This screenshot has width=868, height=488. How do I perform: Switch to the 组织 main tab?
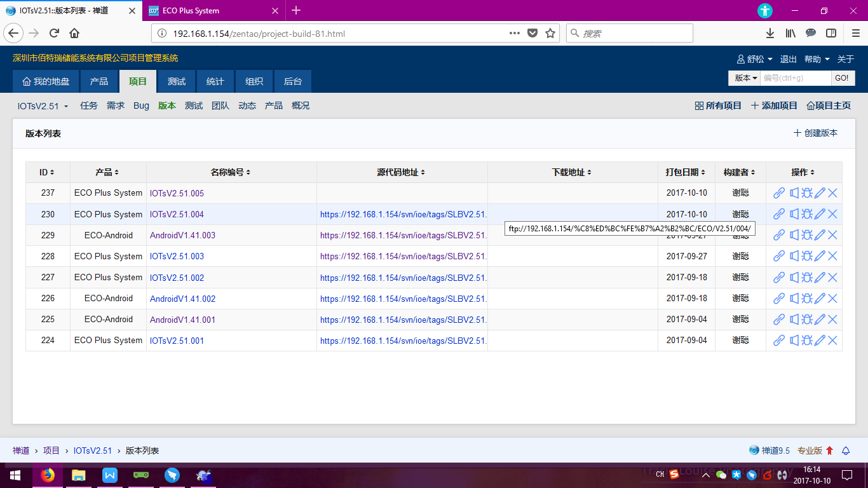[x=254, y=81]
